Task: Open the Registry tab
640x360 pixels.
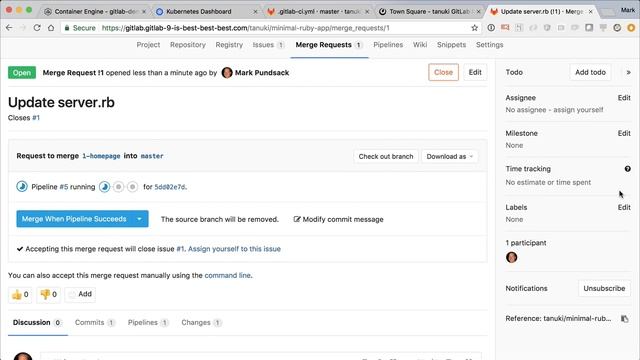Action: coord(229,45)
